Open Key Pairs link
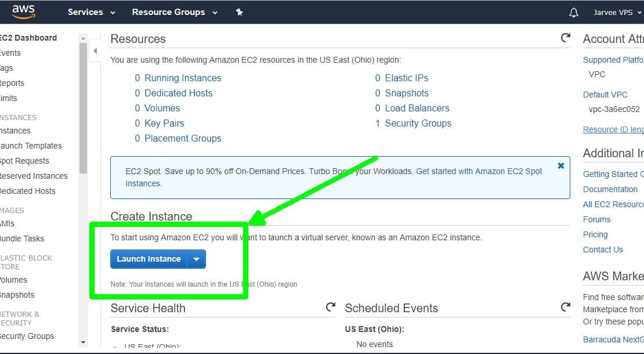This screenshot has height=354, width=644. (x=164, y=124)
